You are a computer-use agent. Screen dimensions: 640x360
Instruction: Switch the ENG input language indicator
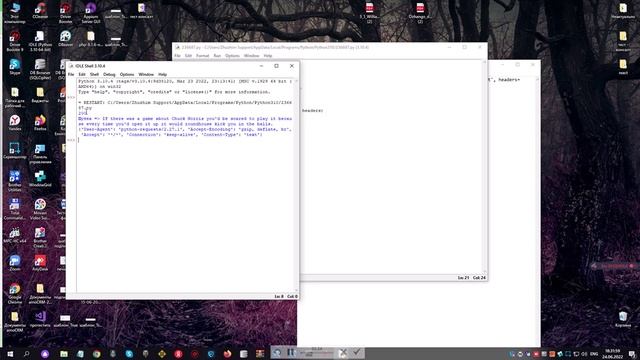coord(594,353)
